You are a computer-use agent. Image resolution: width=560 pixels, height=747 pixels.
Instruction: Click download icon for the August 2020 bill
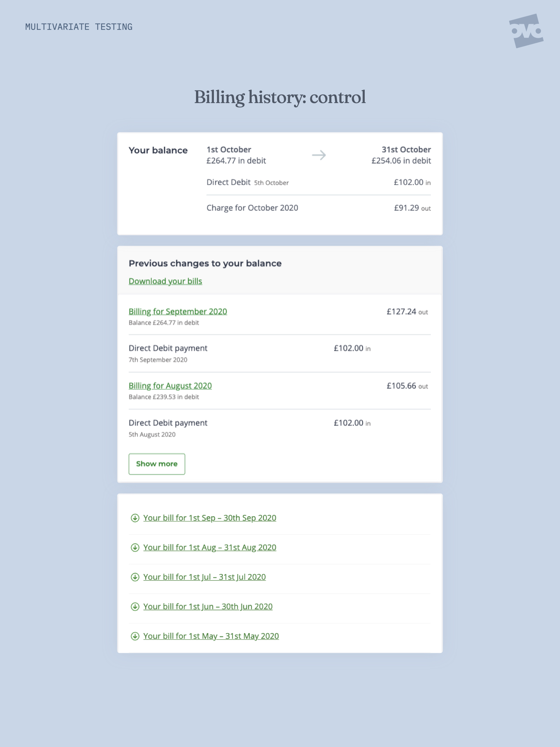[135, 548]
